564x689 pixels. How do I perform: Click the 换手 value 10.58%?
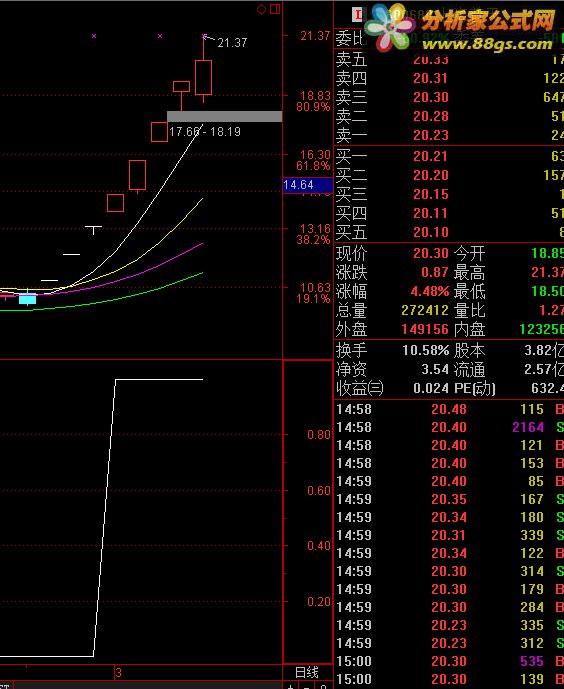pos(426,350)
